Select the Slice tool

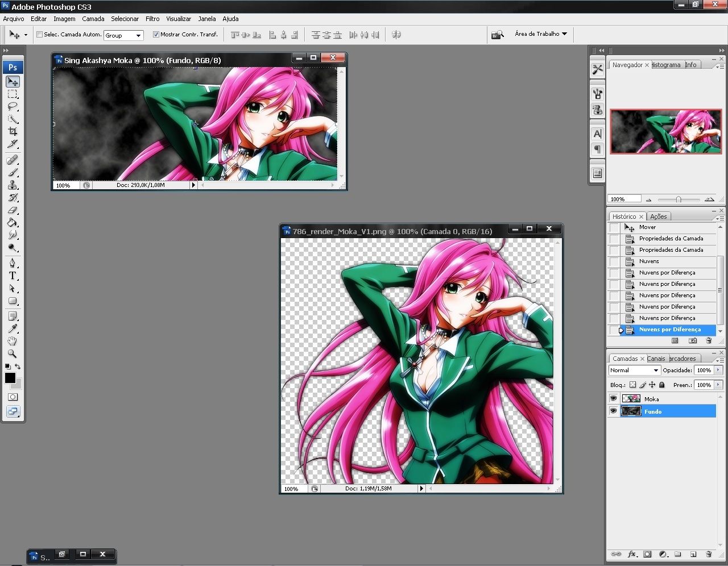pyautogui.click(x=13, y=144)
